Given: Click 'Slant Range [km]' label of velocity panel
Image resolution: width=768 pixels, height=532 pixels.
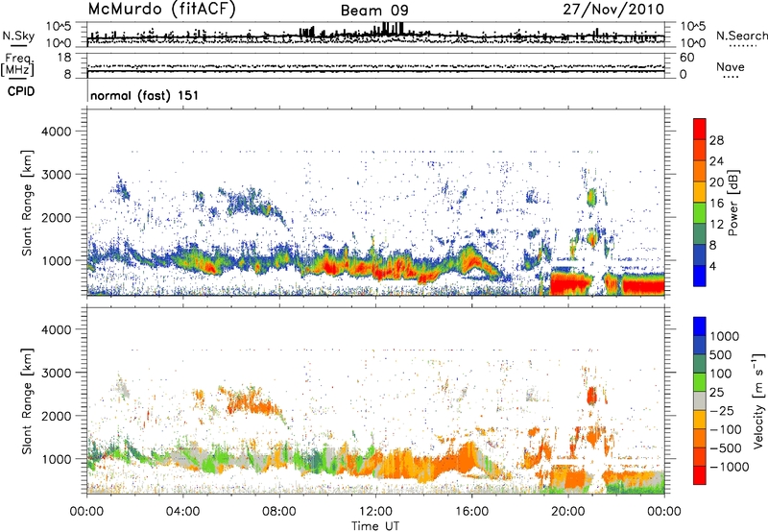Looking at the screenshot, I should [x=28, y=401].
